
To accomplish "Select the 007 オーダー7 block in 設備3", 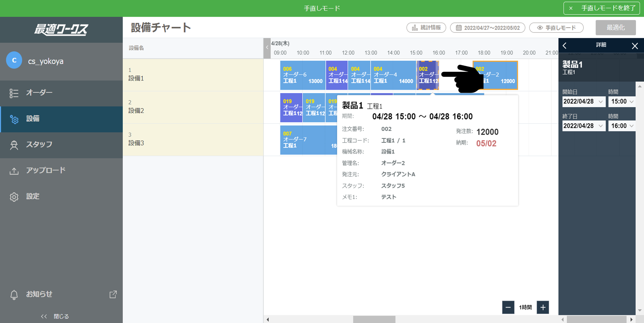I will click(308, 140).
